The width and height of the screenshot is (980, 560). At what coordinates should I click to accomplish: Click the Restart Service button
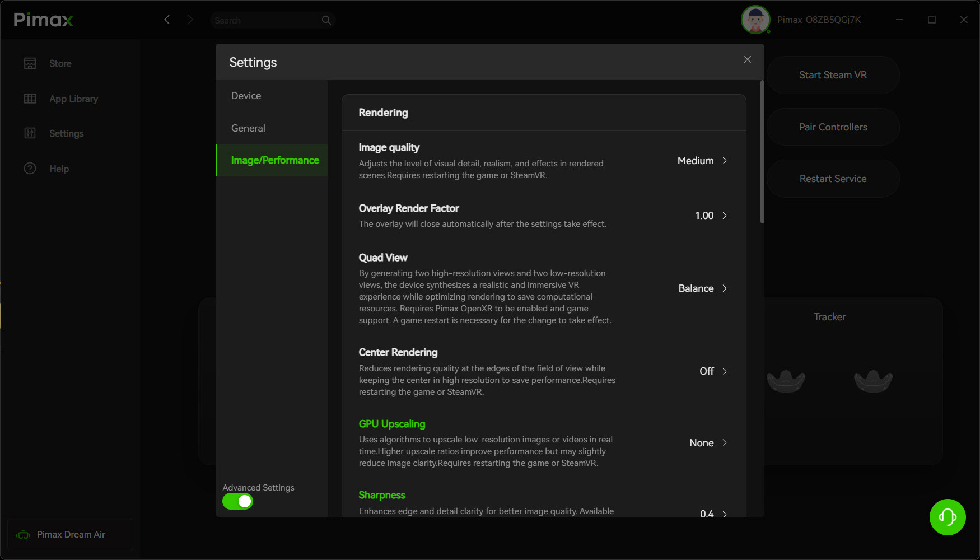point(833,179)
